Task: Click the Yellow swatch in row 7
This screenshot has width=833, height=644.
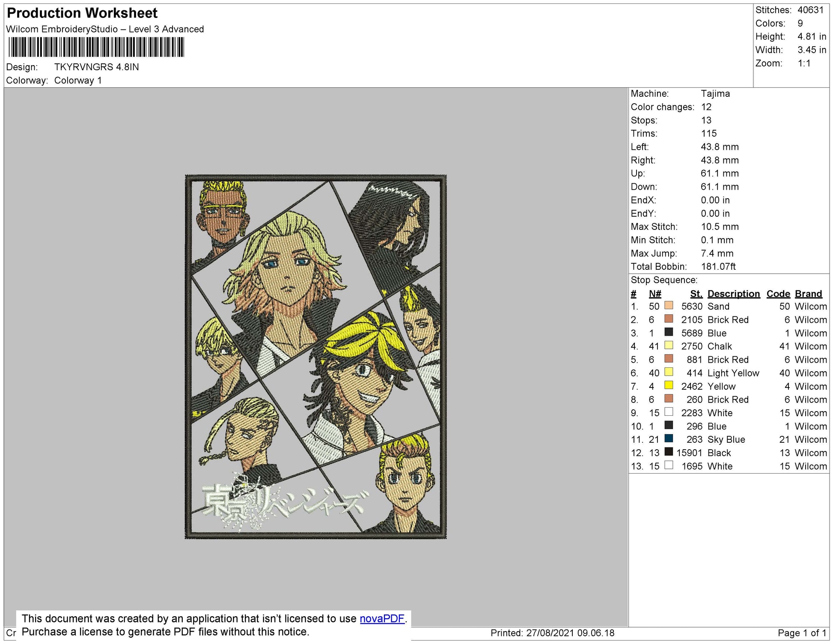Action: [669, 385]
